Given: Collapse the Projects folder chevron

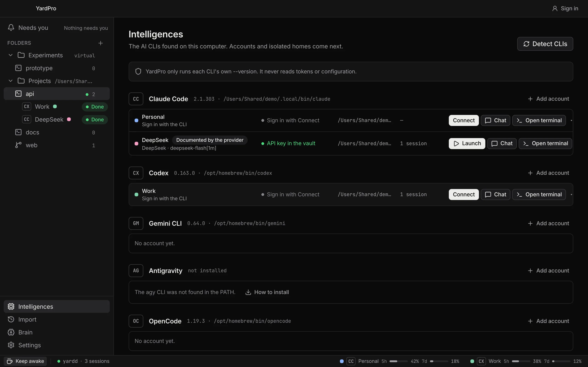Looking at the screenshot, I should click(x=10, y=81).
